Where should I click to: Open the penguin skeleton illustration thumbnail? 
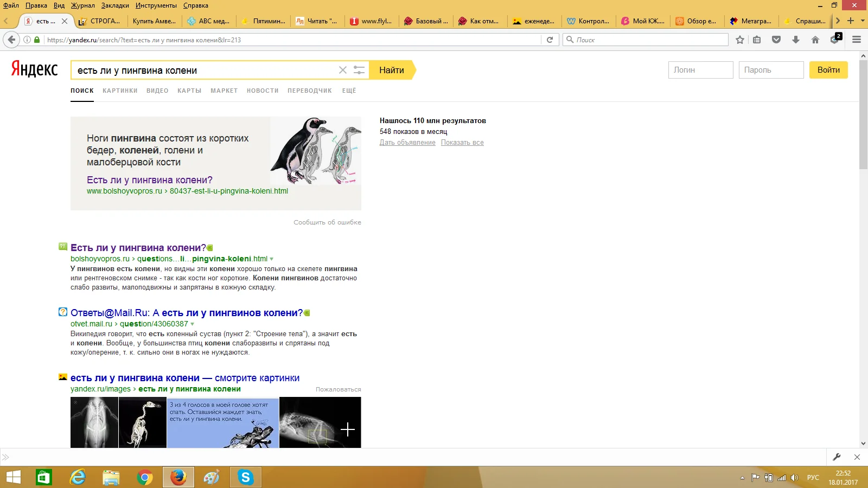coord(316,151)
